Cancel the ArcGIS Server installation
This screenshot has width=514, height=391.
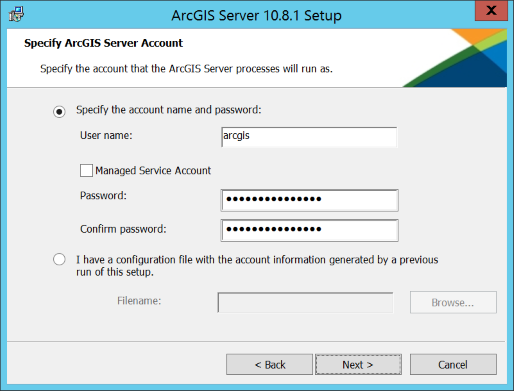[x=453, y=364]
